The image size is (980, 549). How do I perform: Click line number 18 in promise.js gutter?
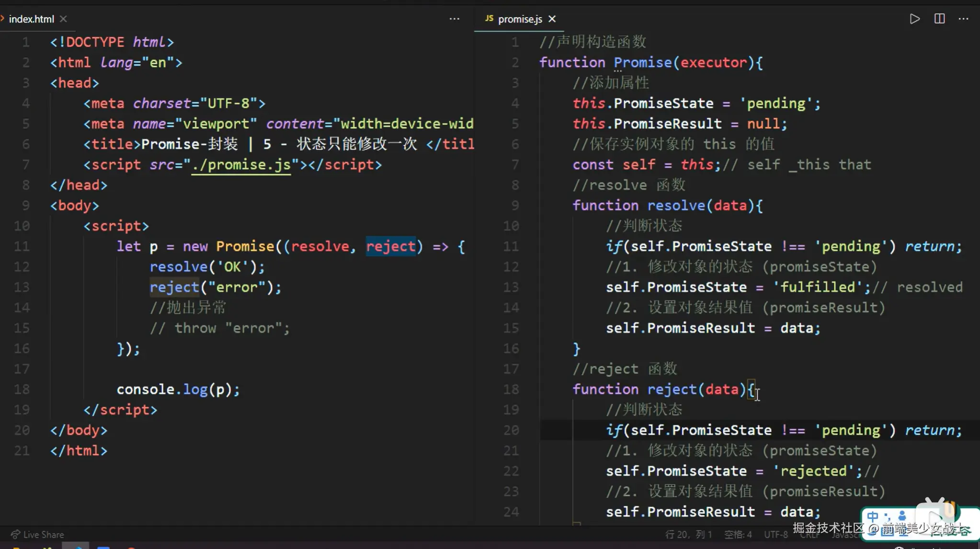[511, 389]
